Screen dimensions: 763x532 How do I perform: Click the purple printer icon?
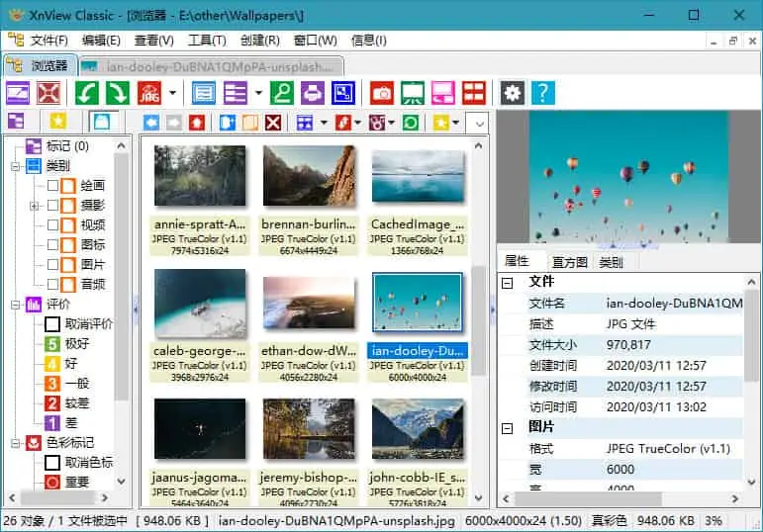[313, 93]
